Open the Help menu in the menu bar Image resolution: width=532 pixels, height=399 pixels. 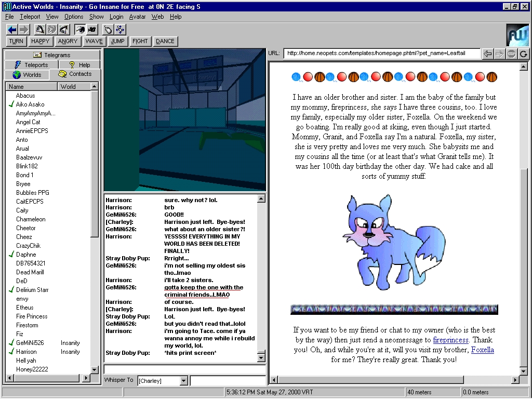coord(176,17)
